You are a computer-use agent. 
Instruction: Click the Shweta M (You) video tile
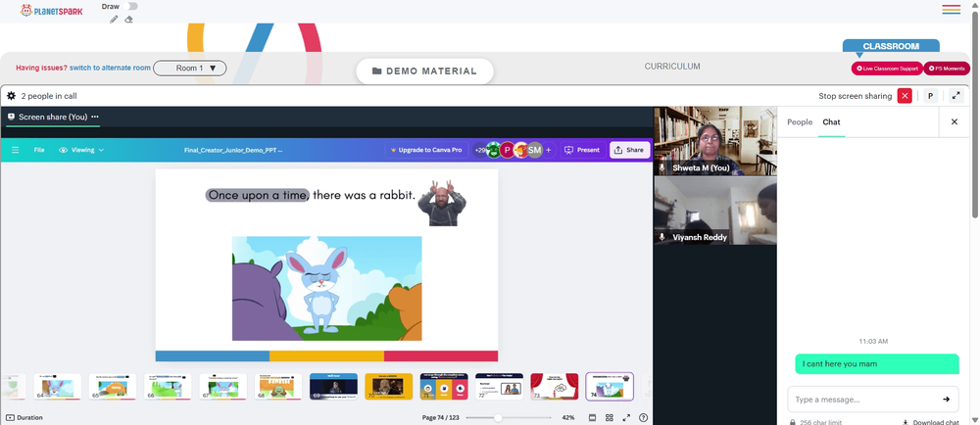(x=715, y=141)
